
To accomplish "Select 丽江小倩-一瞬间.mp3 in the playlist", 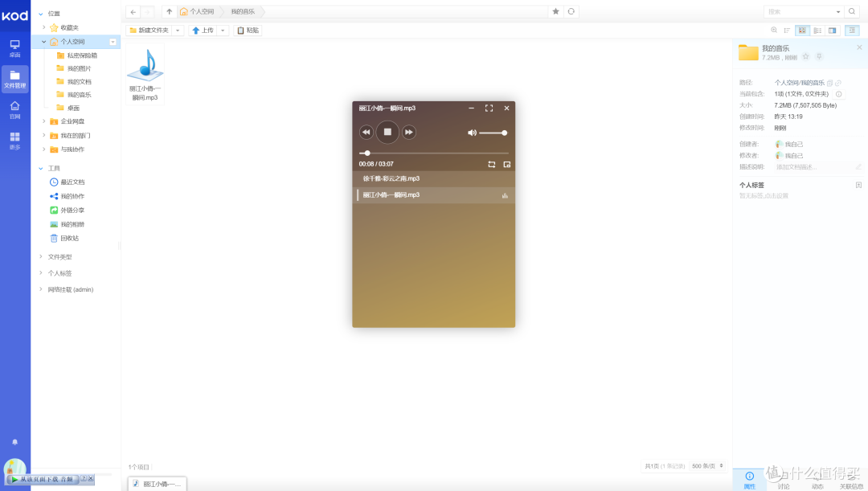I will (x=433, y=194).
